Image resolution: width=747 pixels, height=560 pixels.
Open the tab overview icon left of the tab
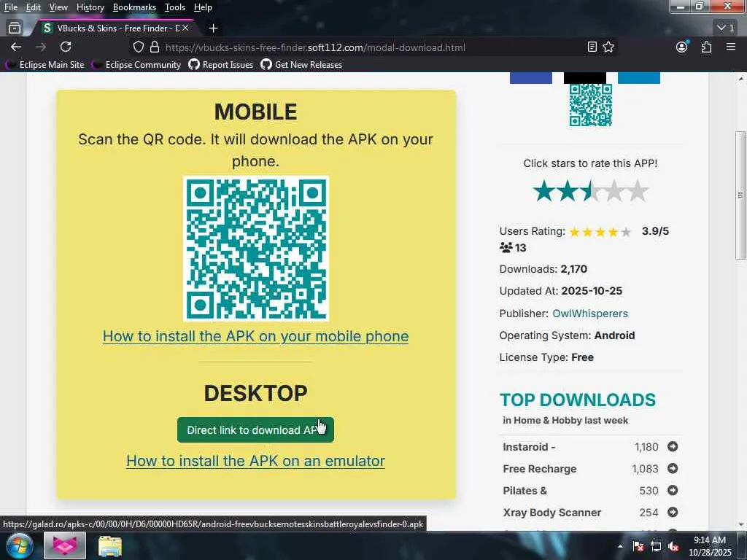click(x=15, y=28)
